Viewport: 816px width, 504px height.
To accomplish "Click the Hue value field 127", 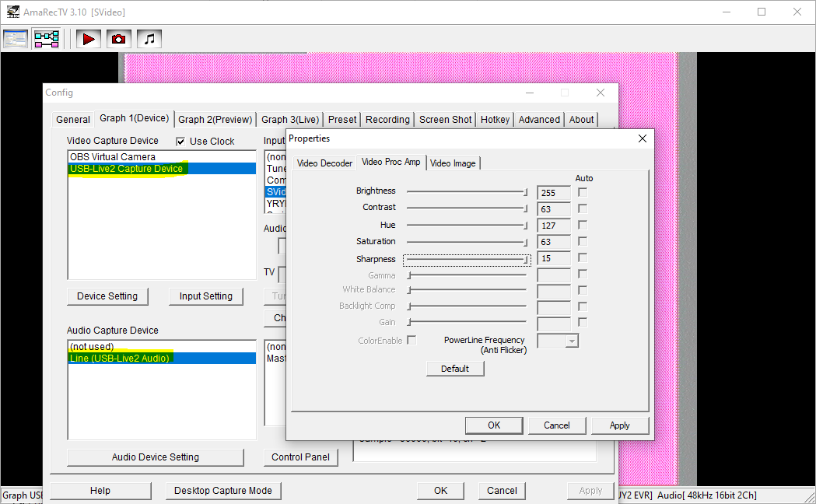I will click(554, 226).
